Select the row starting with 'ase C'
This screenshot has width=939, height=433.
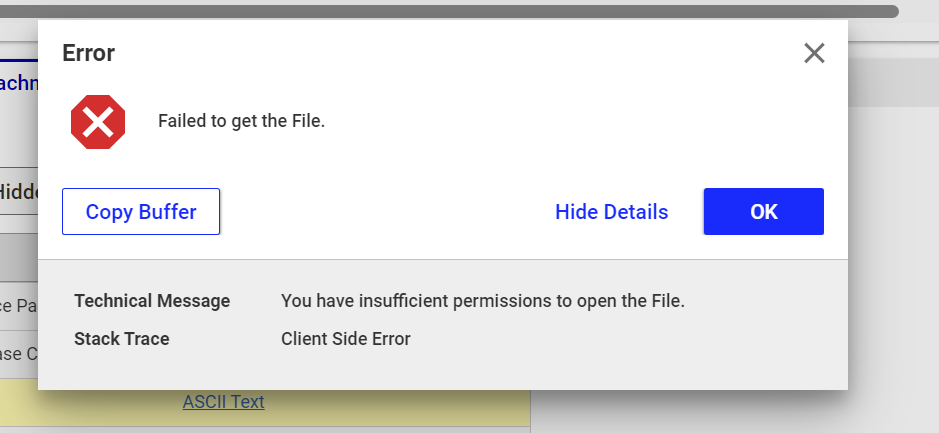18,354
